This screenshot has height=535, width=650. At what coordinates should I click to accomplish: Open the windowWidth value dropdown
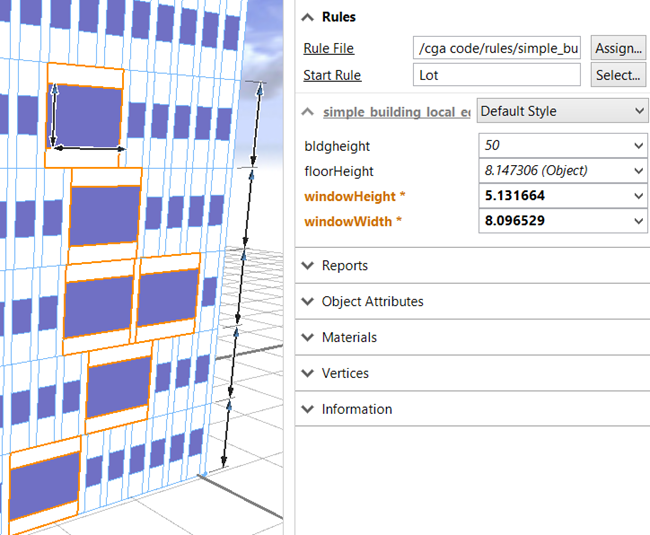[639, 221]
